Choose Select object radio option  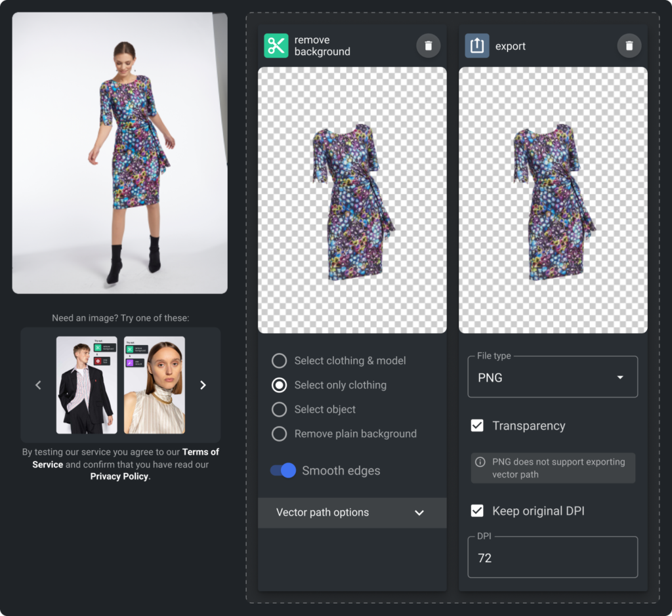point(314,409)
